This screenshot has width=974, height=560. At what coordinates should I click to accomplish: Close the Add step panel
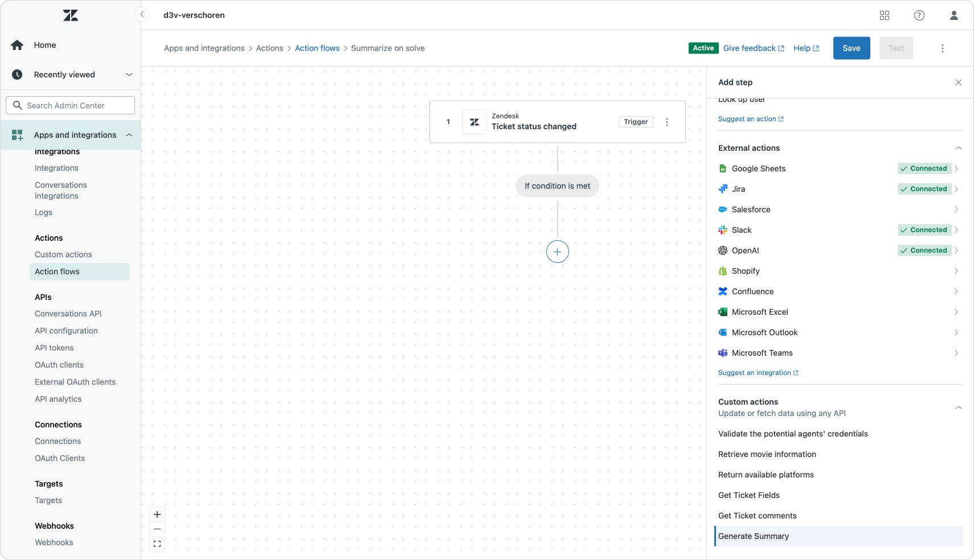(958, 83)
